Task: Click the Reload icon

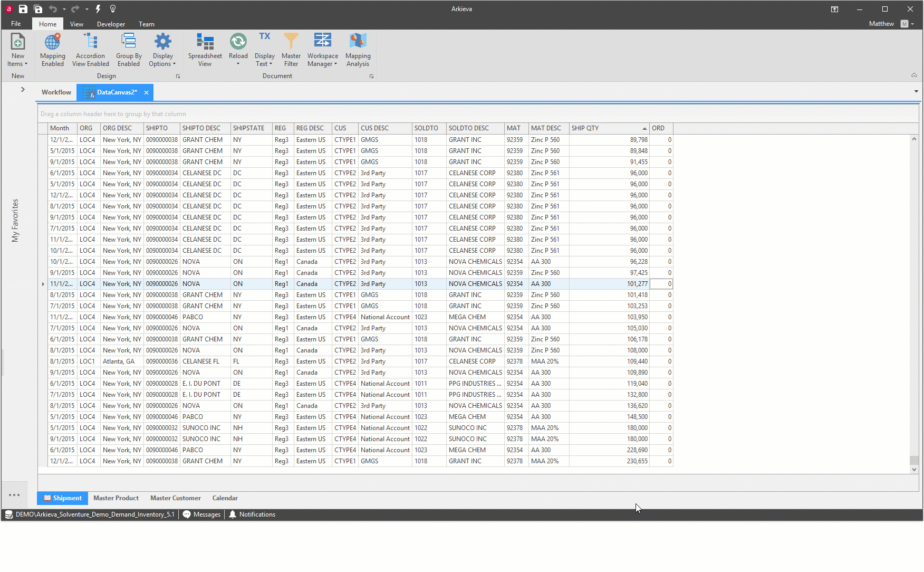Action: click(x=238, y=42)
